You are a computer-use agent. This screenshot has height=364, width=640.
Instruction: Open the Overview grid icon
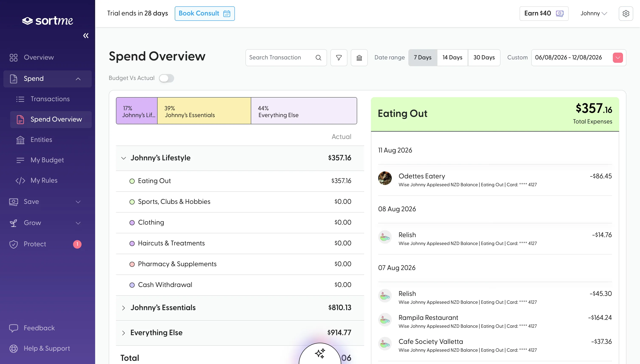point(14,57)
